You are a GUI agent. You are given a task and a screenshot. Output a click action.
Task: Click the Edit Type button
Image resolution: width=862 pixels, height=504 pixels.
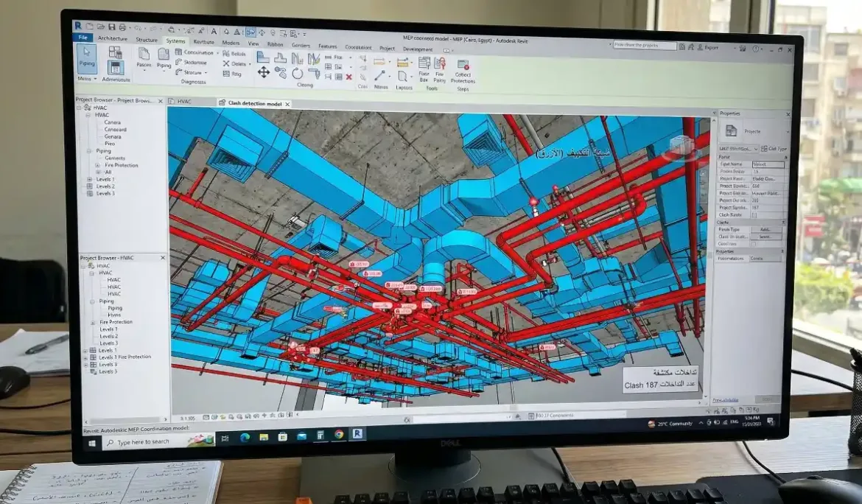(774, 148)
